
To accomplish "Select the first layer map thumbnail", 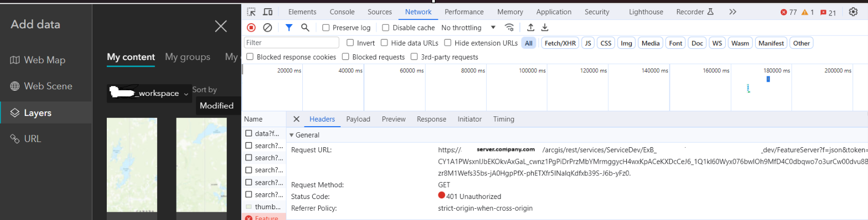I will pyautogui.click(x=132, y=165).
